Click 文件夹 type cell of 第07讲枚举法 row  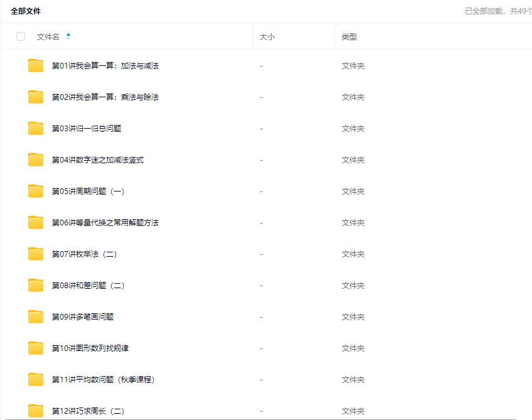(353, 254)
